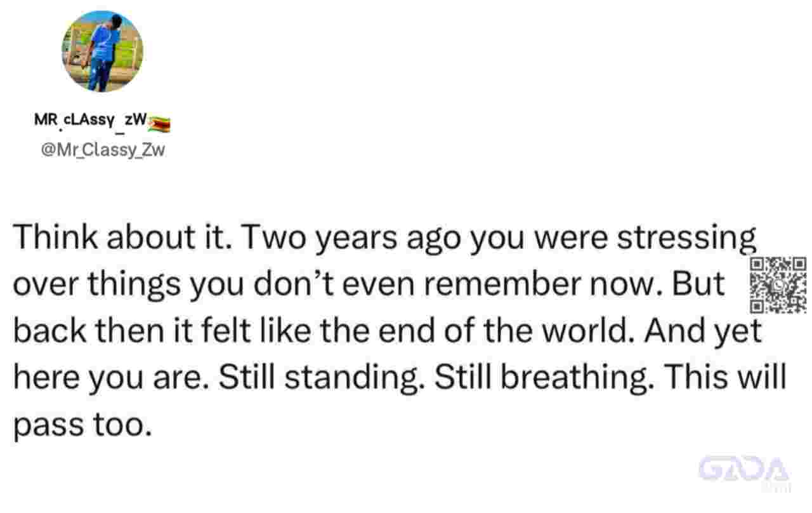Open the circular profile avatar photo
This screenshot has height=513, width=812.
pos(102,51)
